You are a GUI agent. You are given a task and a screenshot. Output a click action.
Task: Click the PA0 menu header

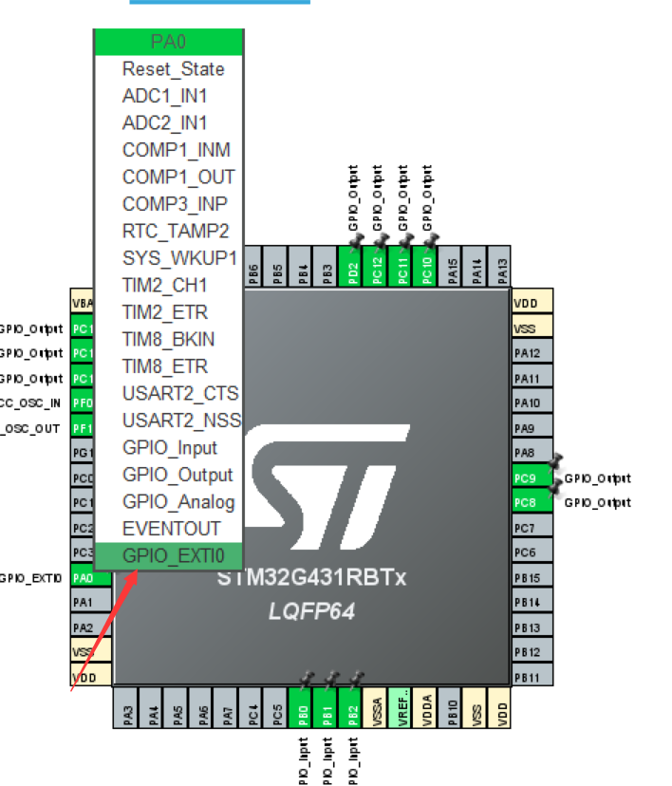(x=168, y=42)
